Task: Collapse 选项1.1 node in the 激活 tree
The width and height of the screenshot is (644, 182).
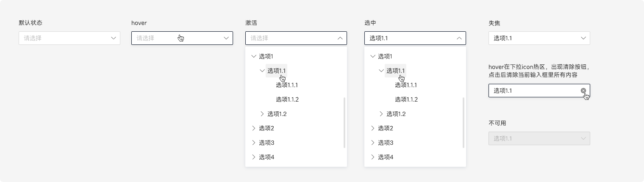Action: click(262, 71)
